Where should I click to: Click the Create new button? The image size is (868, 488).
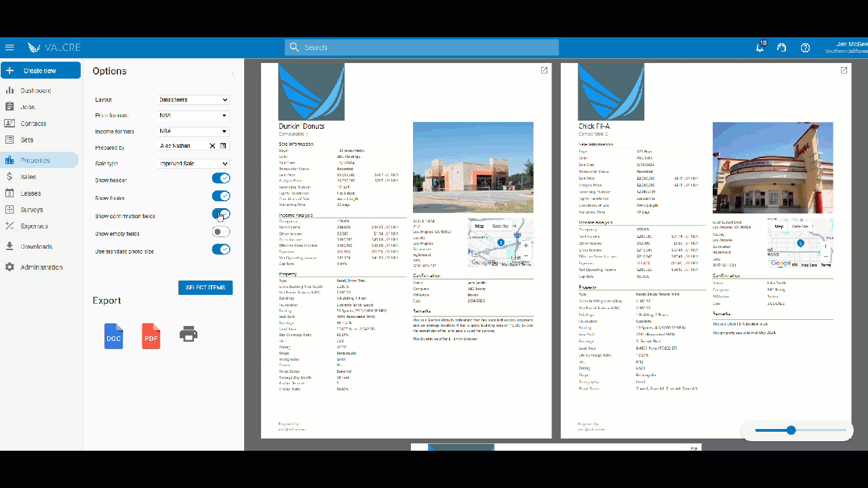pyautogui.click(x=41, y=70)
